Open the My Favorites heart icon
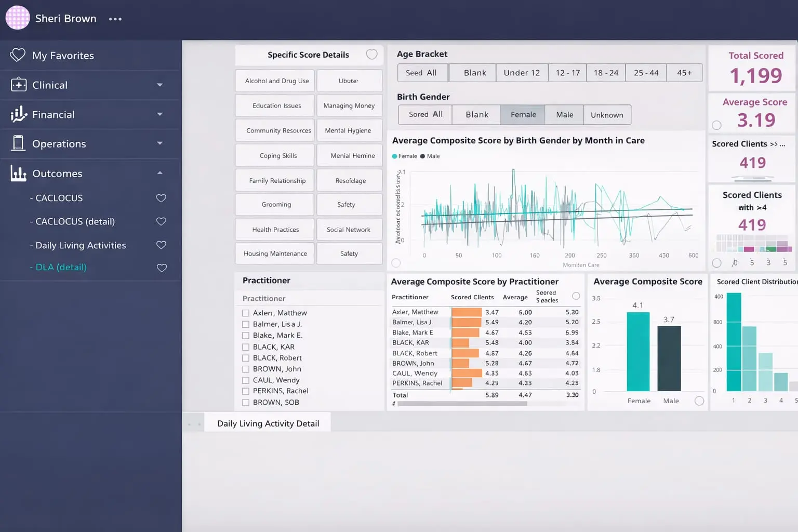 [x=18, y=55]
